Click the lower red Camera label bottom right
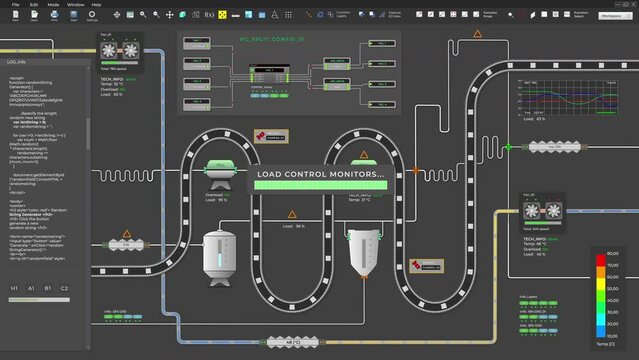Viewport: 639px width, 360px height. (427, 266)
